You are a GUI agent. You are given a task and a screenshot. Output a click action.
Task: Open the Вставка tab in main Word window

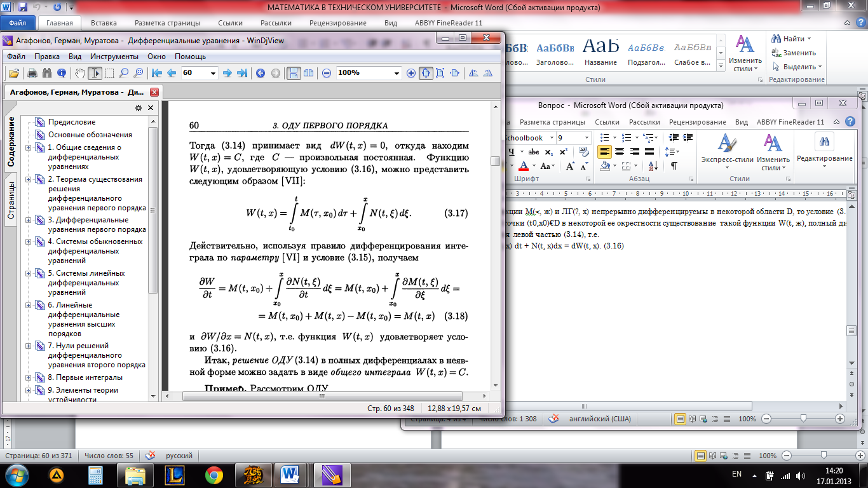point(104,23)
